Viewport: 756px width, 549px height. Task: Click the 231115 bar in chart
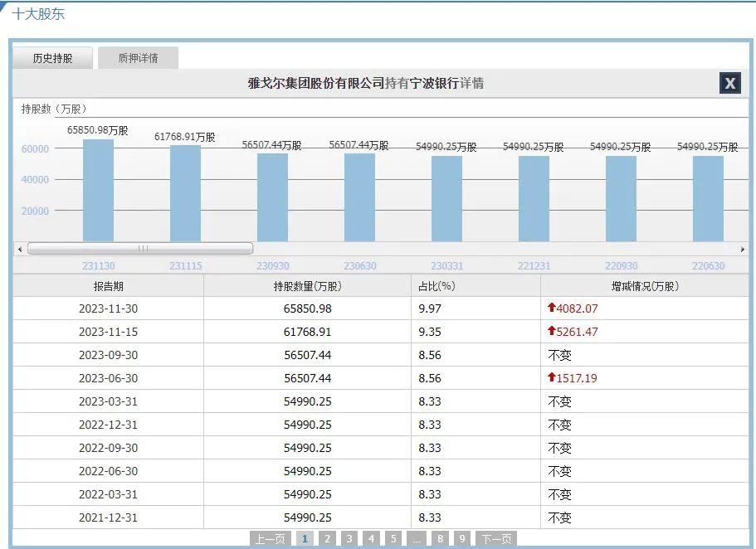[x=186, y=193]
